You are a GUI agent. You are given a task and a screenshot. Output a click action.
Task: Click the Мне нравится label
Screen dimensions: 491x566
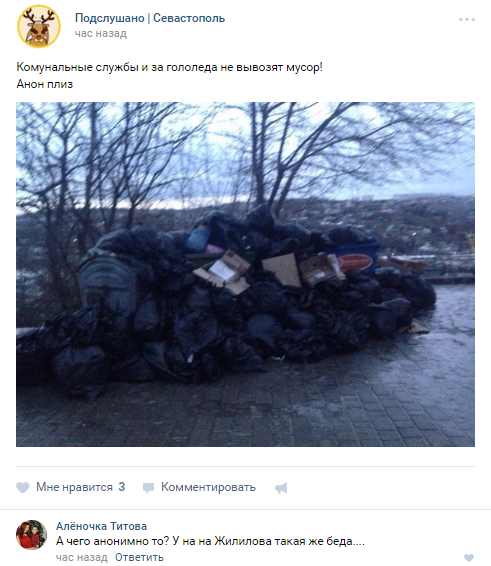pos(74,487)
